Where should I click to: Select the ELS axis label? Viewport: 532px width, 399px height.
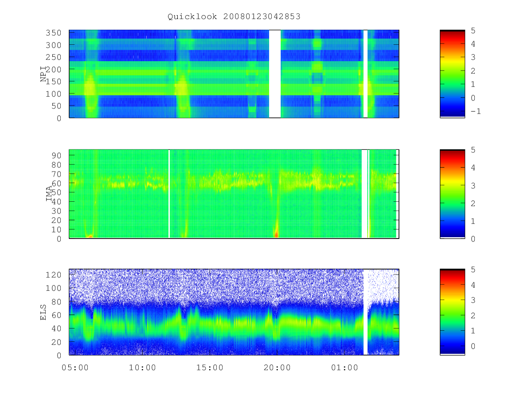[x=43, y=312]
